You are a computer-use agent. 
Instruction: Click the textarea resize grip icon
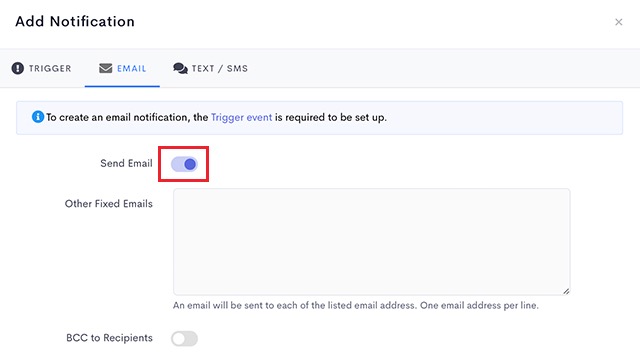[566, 291]
